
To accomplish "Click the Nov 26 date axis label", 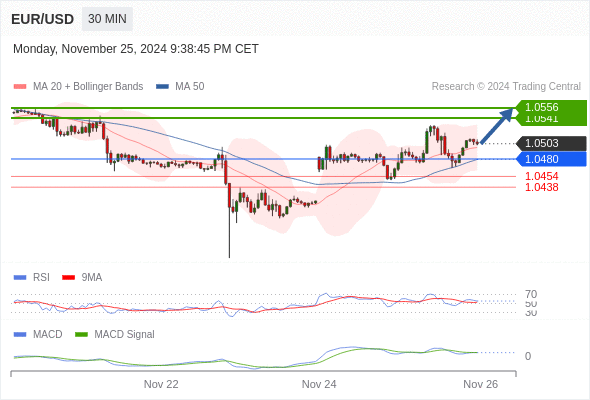I will 481,384.
